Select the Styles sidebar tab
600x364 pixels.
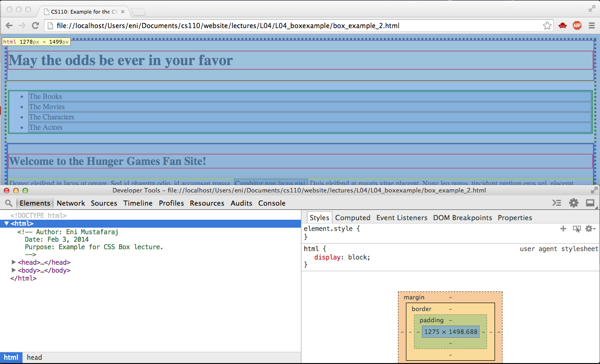[x=319, y=217]
